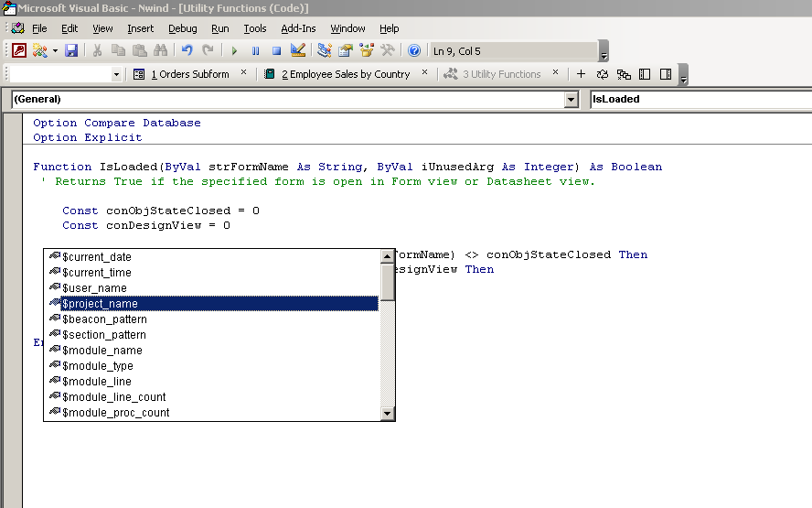
Task: Open the Object Browser icon
Action: (367, 50)
